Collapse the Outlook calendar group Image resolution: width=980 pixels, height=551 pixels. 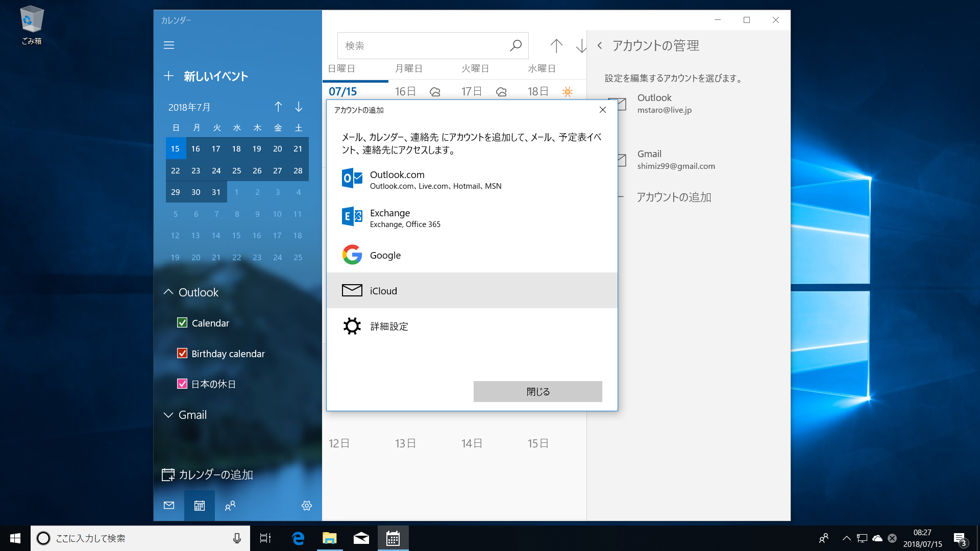tap(168, 292)
